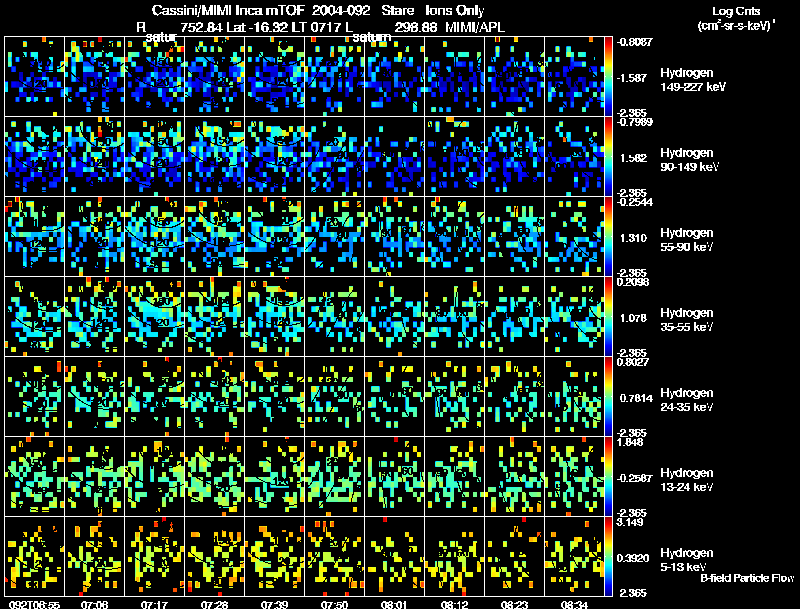Click the 'Ions Only' title text
Screen dimensions: 800x609
pyautogui.click(x=455, y=11)
